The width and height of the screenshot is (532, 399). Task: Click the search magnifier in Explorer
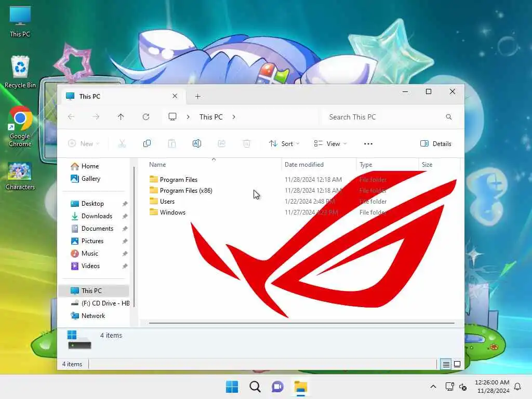pos(448,117)
